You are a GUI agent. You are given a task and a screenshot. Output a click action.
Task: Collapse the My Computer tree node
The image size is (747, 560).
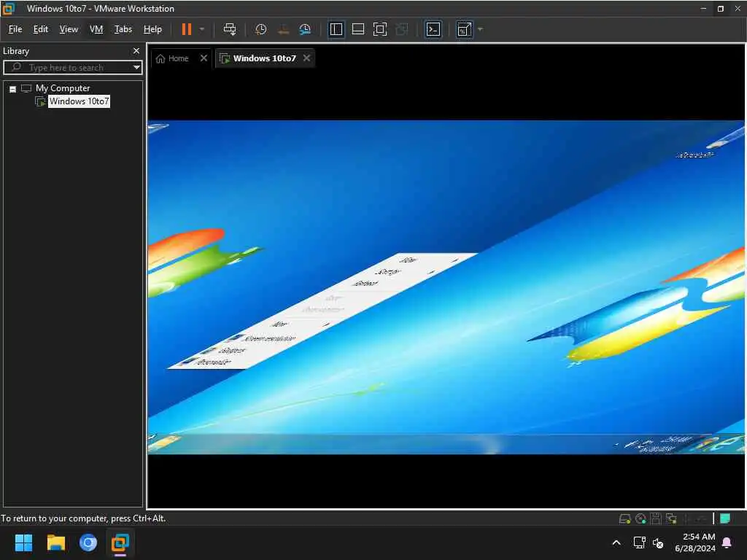[13, 89]
